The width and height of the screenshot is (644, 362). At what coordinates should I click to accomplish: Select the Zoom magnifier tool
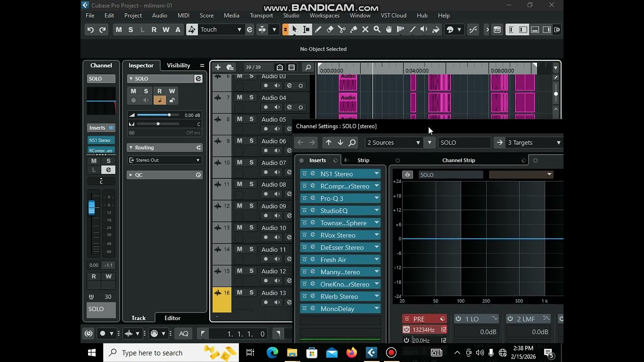[x=377, y=30]
